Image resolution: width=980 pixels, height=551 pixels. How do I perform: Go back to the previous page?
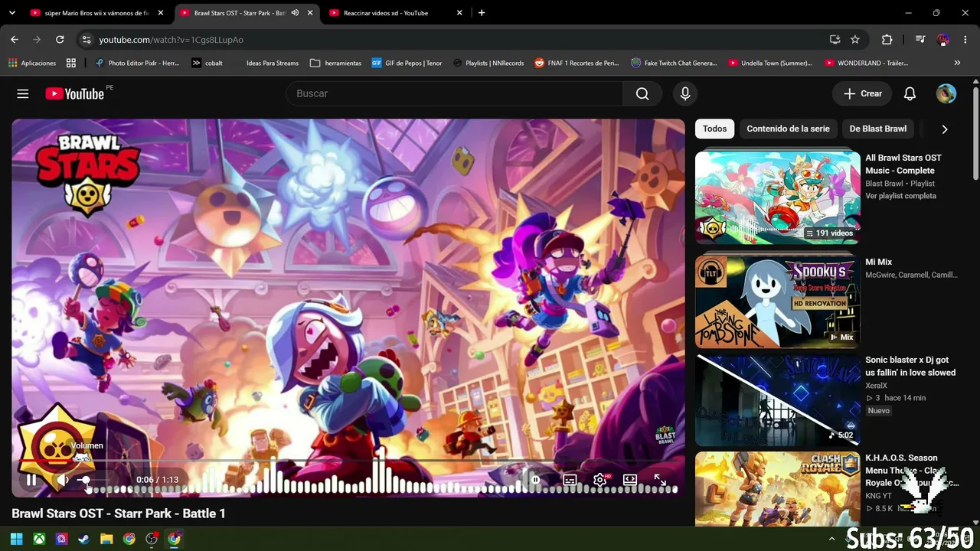[x=15, y=40]
